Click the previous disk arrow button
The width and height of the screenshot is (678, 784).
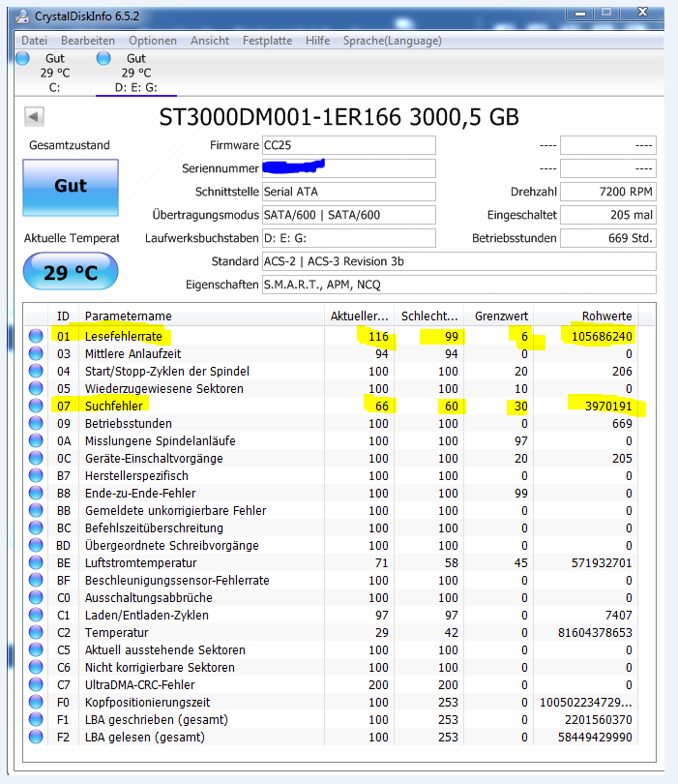34,117
